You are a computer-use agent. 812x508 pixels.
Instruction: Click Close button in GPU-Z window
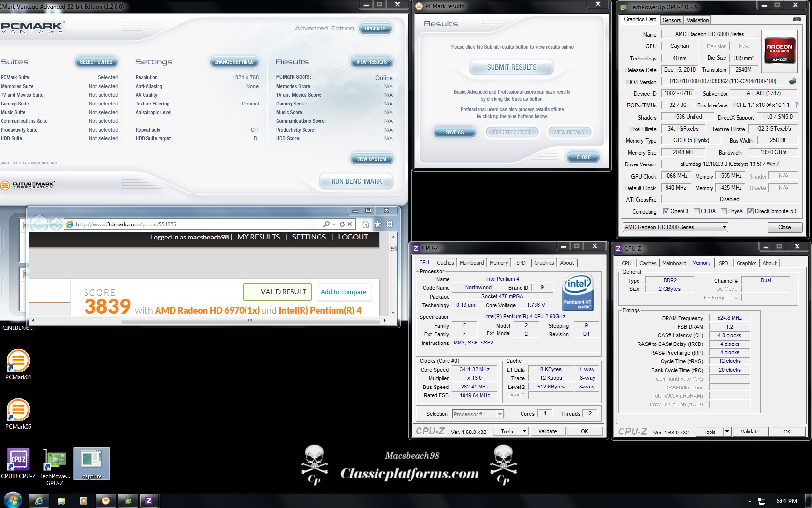point(784,227)
